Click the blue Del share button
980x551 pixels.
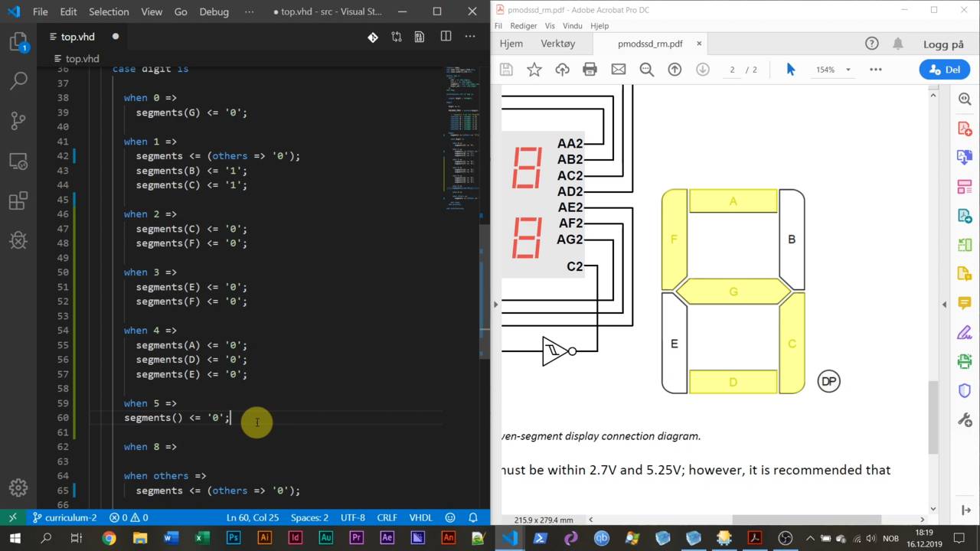pyautogui.click(x=945, y=70)
